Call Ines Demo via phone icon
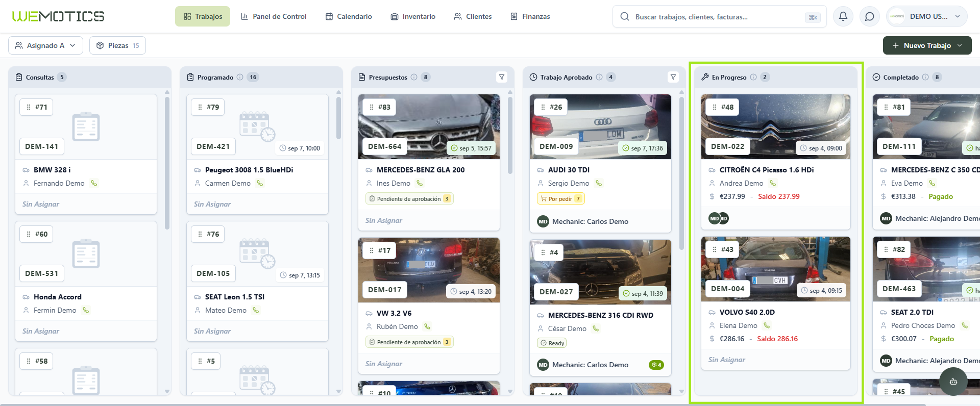Screen dimensions: 980x406 click(420, 183)
